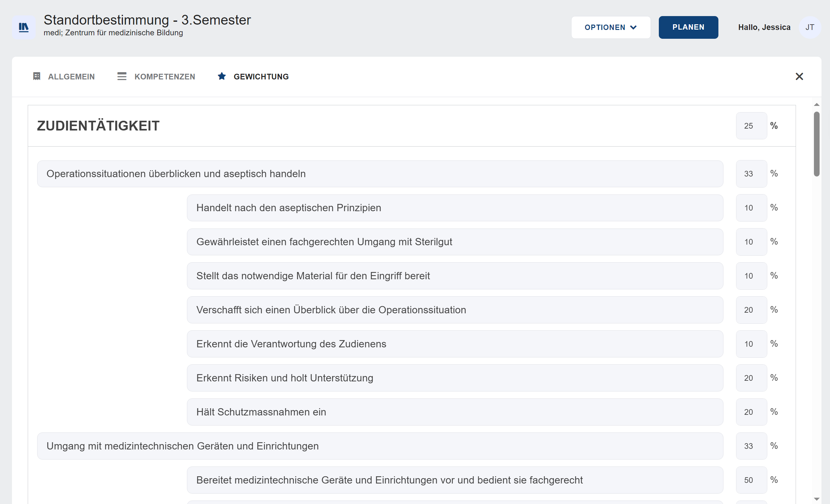
Task: Click the app logo icon
Action: (24, 27)
